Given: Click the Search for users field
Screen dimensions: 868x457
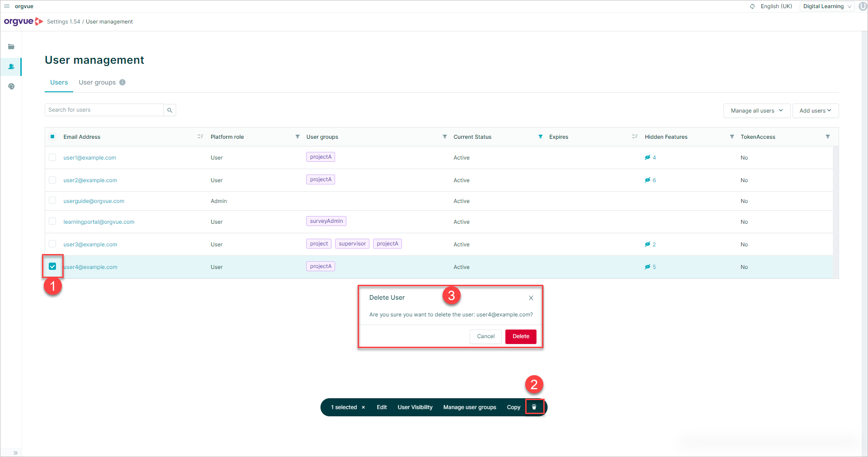Looking at the screenshot, I should tap(104, 110).
